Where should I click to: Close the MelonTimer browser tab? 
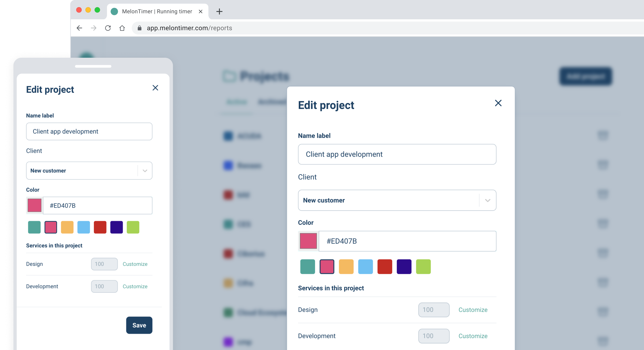tap(201, 11)
